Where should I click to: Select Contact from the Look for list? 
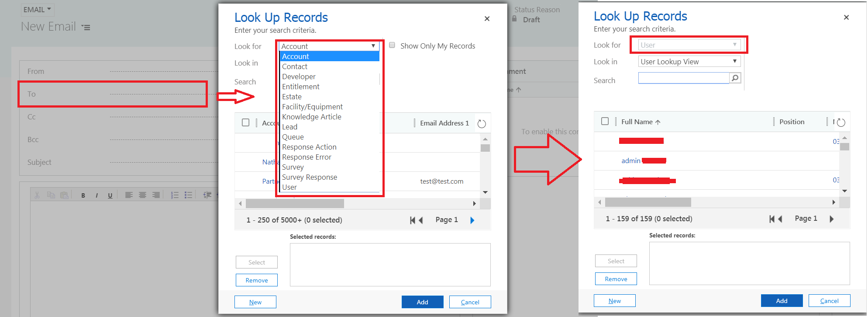295,66
